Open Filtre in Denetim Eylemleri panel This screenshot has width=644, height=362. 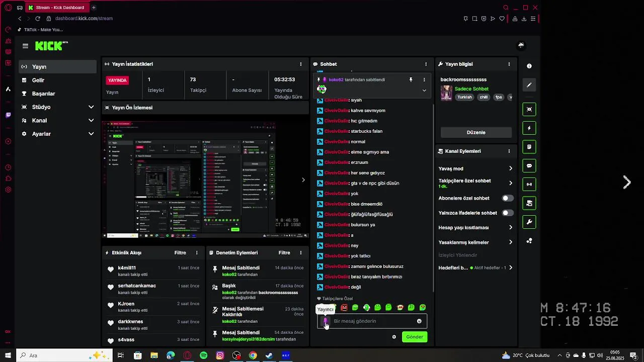284,253
